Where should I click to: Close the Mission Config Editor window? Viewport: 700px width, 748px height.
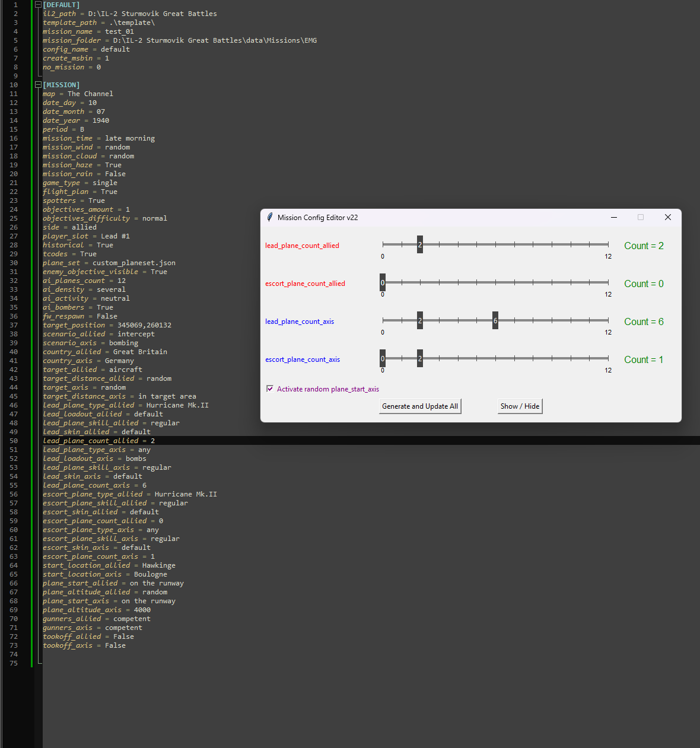click(x=668, y=217)
